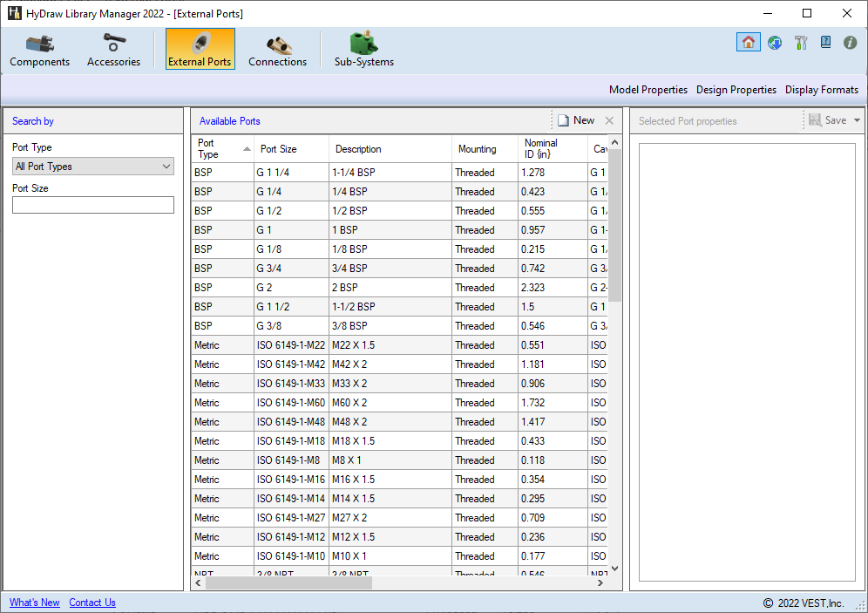Open the tools settings icon
Screen dimensions: 868x613
[801, 42]
